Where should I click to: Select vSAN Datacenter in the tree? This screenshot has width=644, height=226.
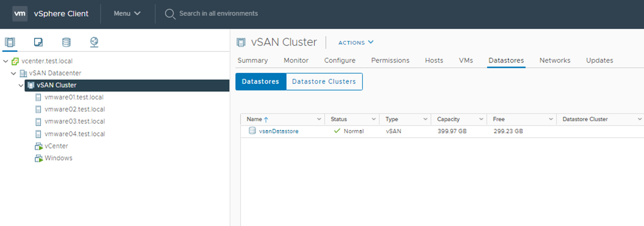55,73
